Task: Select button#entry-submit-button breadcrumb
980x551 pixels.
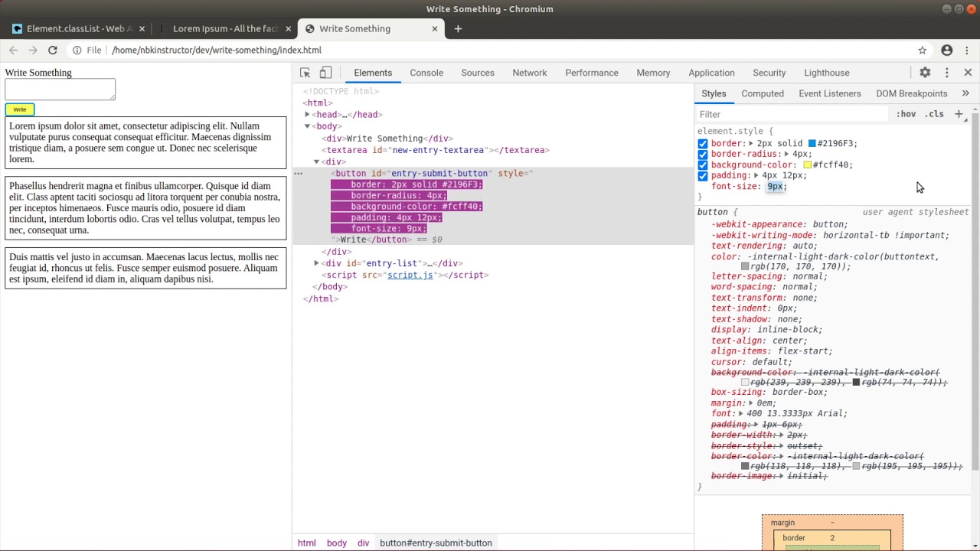Action: (x=436, y=543)
